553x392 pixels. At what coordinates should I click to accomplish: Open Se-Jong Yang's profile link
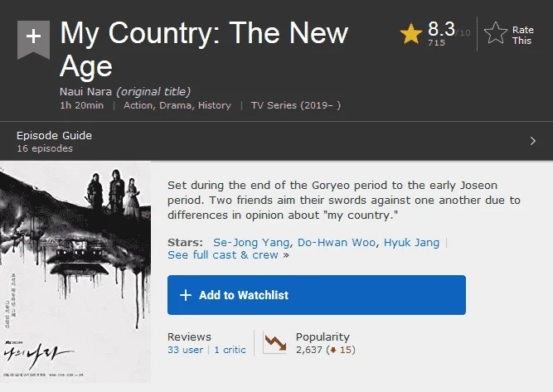point(251,243)
